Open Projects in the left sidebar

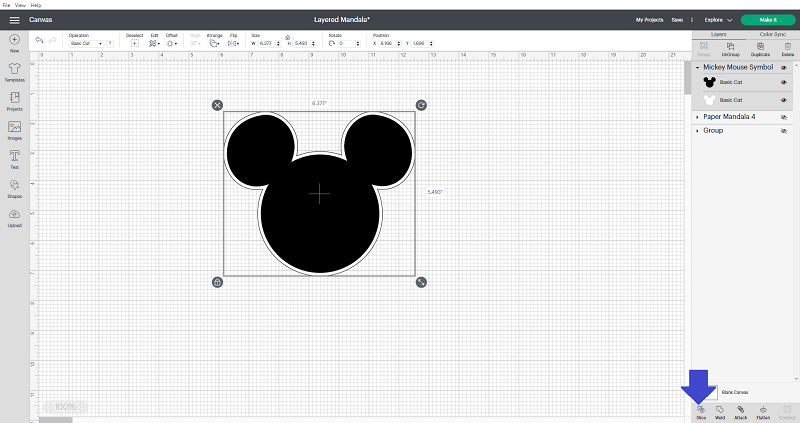coord(14,102)
